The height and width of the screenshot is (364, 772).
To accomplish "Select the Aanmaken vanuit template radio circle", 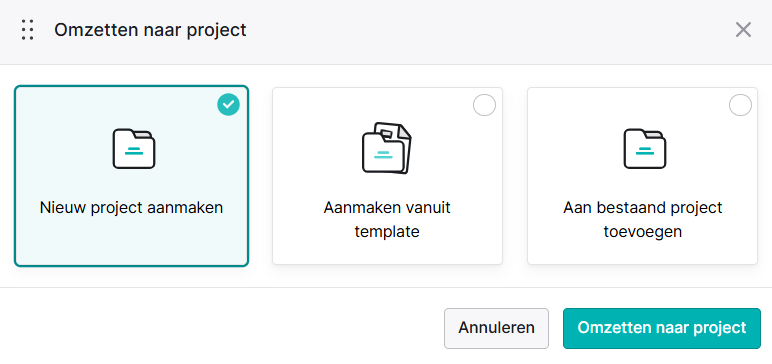I will (484, 105).
